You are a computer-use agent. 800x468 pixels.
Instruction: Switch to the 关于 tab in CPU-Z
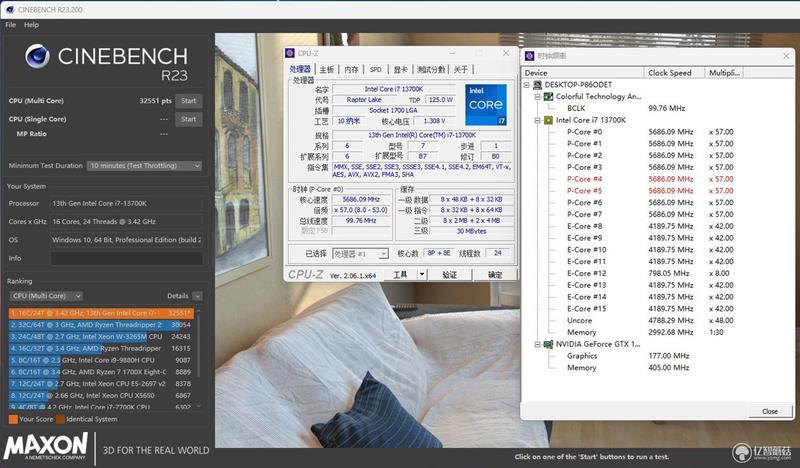461,69
